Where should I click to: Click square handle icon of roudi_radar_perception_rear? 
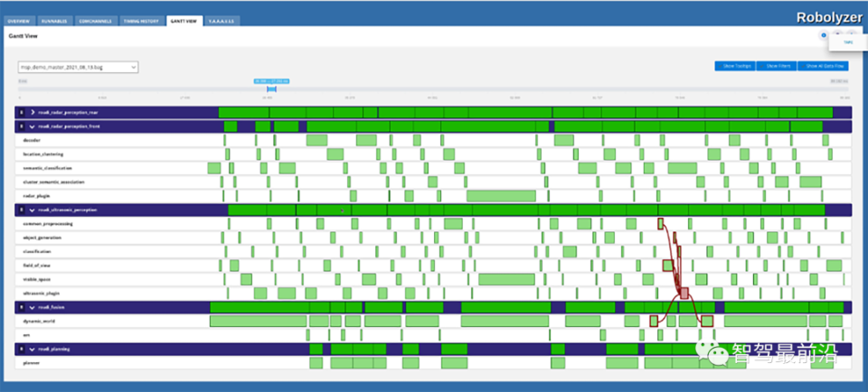coord(22,112)
